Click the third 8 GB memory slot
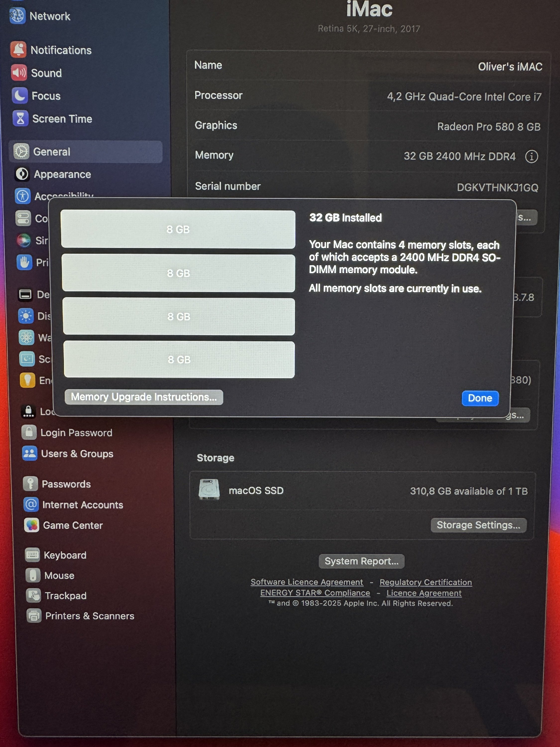 [179, 316]
